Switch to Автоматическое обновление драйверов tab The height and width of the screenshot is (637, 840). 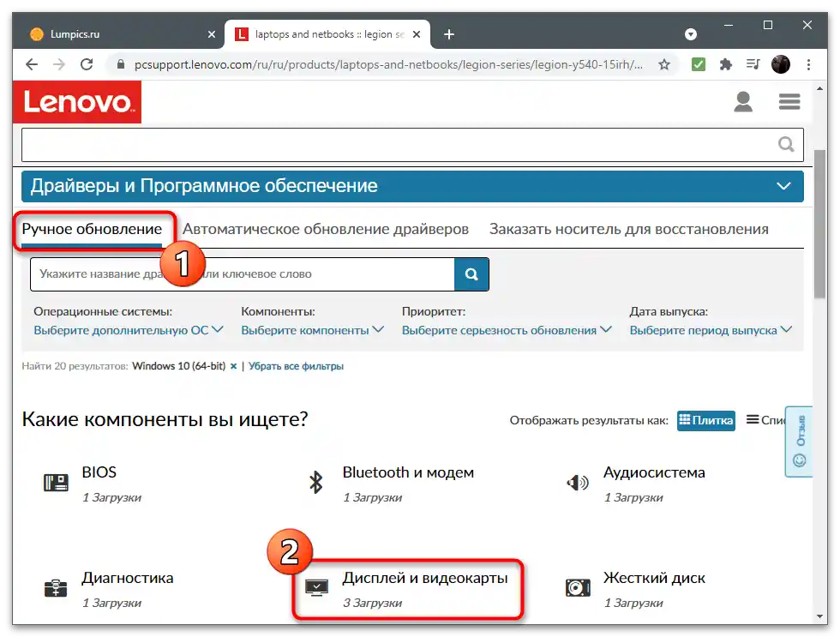point(326,229)
